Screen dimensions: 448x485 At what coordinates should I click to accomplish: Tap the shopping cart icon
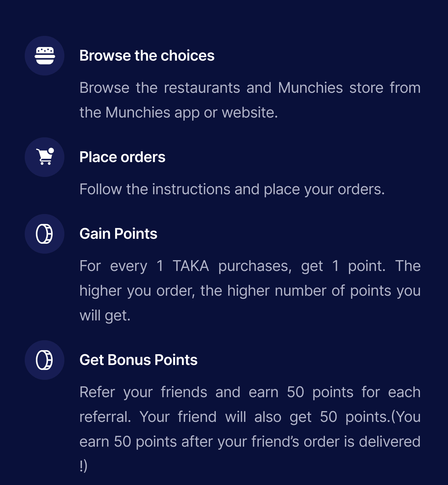point(45,157)
